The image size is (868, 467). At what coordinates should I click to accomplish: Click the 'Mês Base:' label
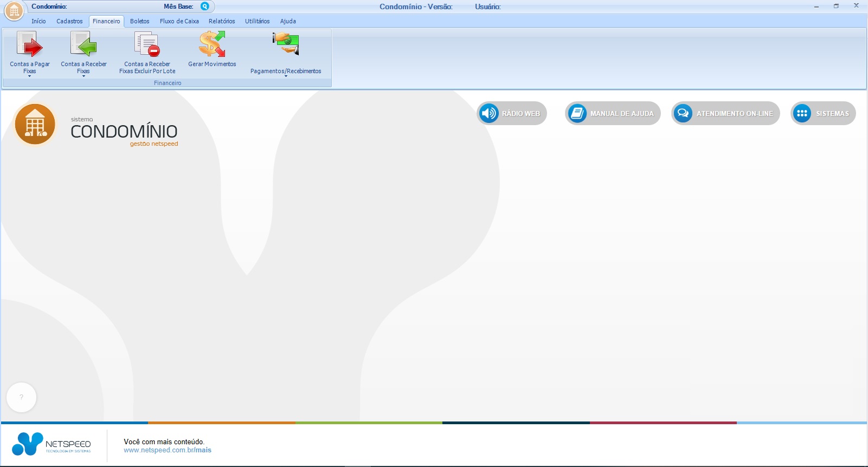point(178,7)
